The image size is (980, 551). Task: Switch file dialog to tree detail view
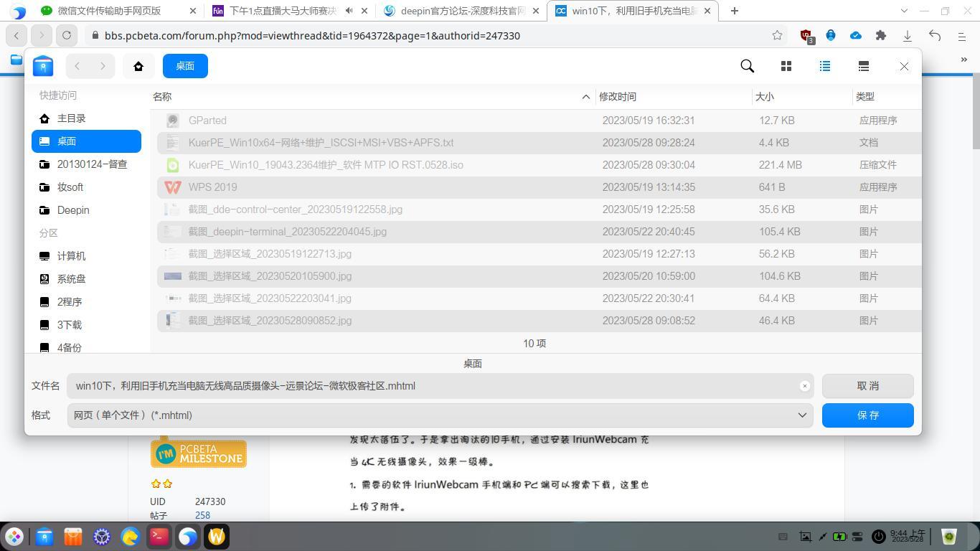pyautogui.click(x=864, y=66)
